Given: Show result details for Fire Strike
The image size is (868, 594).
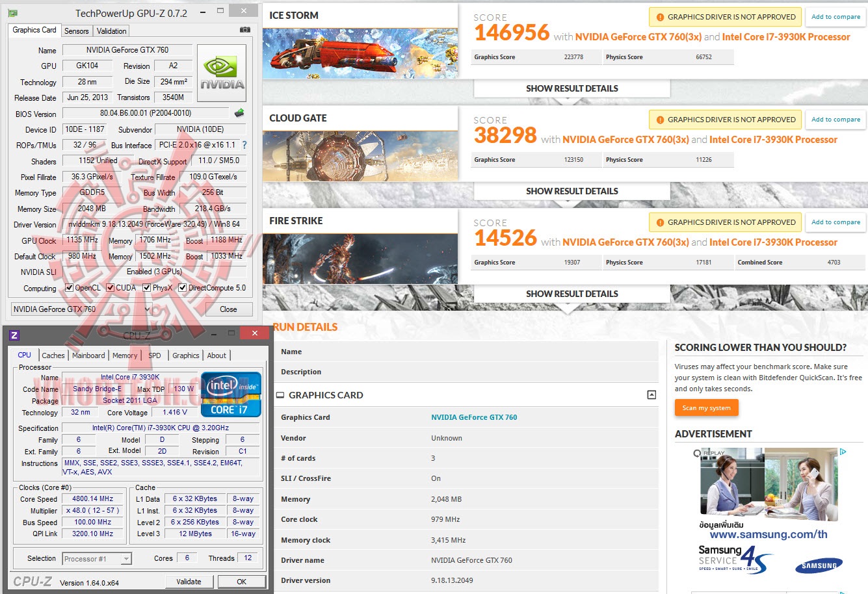Looking at the screenshot, I should point(572,294).
